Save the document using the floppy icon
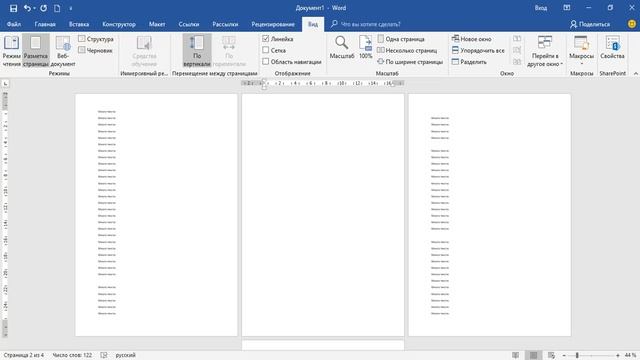640x360 pixels. (13, 8)
